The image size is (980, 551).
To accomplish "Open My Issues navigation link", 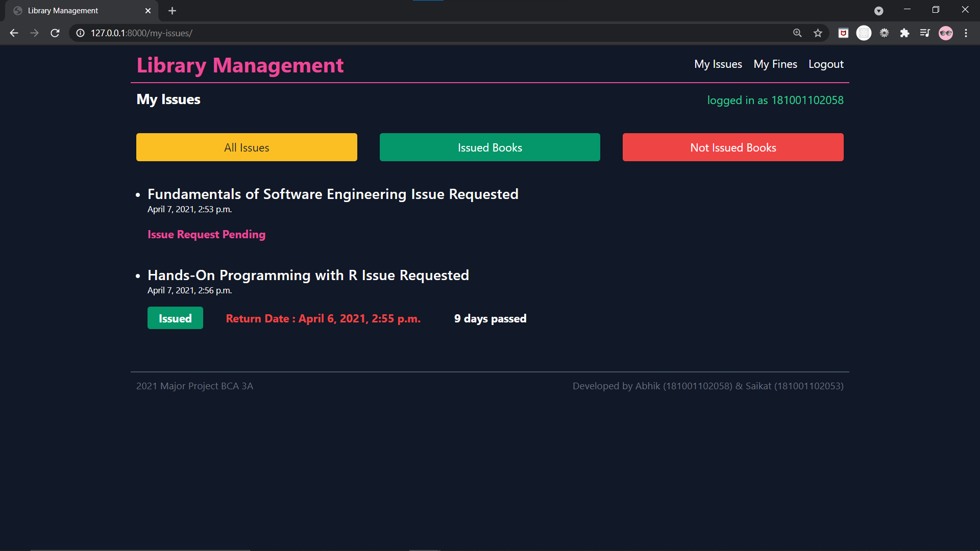I will 718,64.
